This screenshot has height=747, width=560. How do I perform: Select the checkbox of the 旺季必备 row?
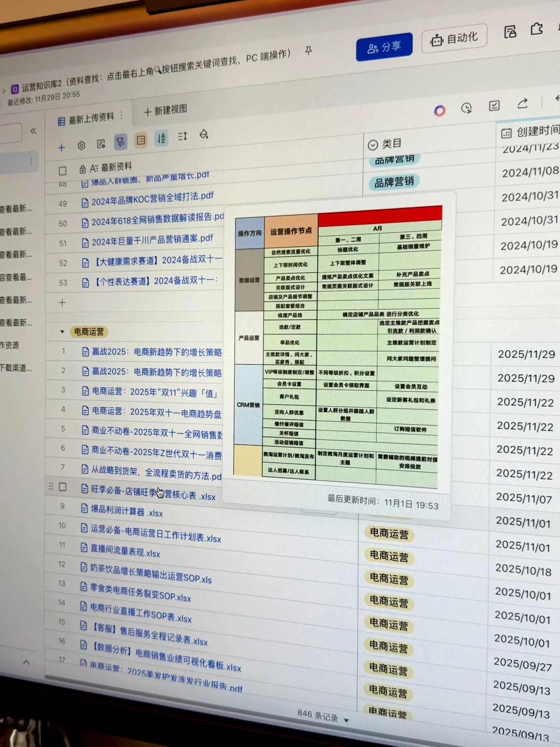[x=63, y=488]
